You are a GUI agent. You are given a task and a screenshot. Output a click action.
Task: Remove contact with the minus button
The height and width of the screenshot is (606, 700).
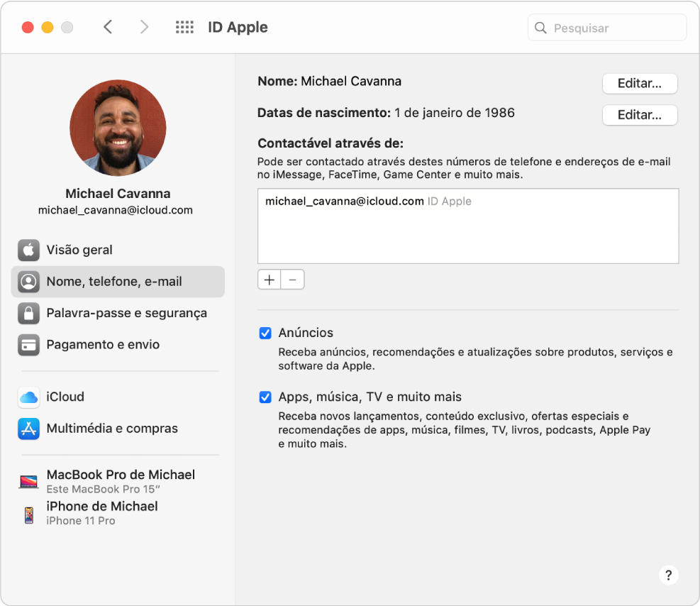(x=292, y=280)
